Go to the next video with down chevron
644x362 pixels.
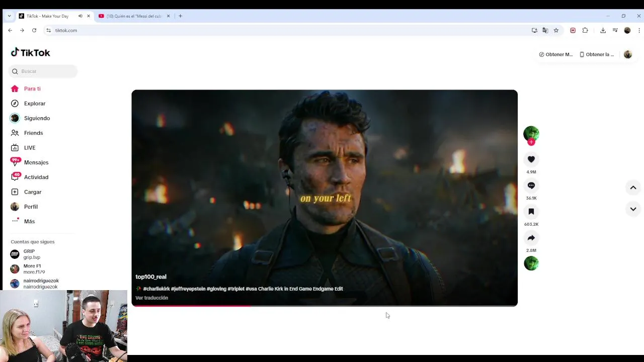[x=633, y=209]
